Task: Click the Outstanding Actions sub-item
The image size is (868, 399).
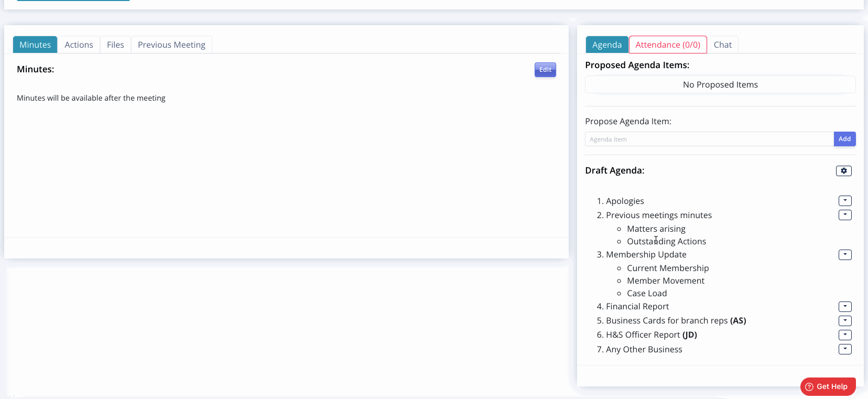Action: point(666,242)
